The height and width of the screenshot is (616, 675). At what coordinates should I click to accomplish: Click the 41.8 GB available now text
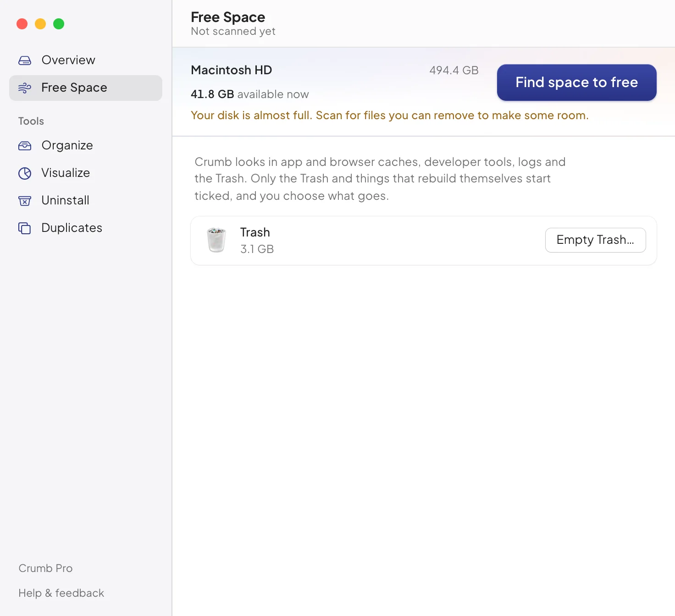[250, 94]
